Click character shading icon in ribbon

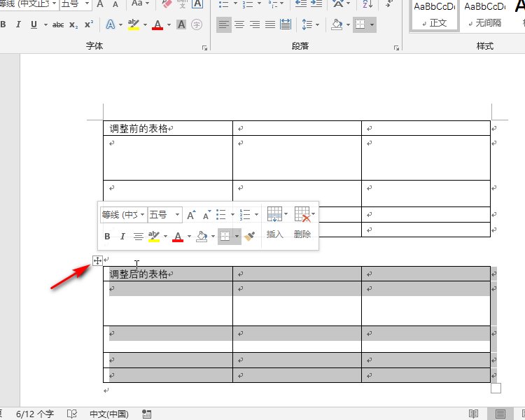(x=181, y=24)
